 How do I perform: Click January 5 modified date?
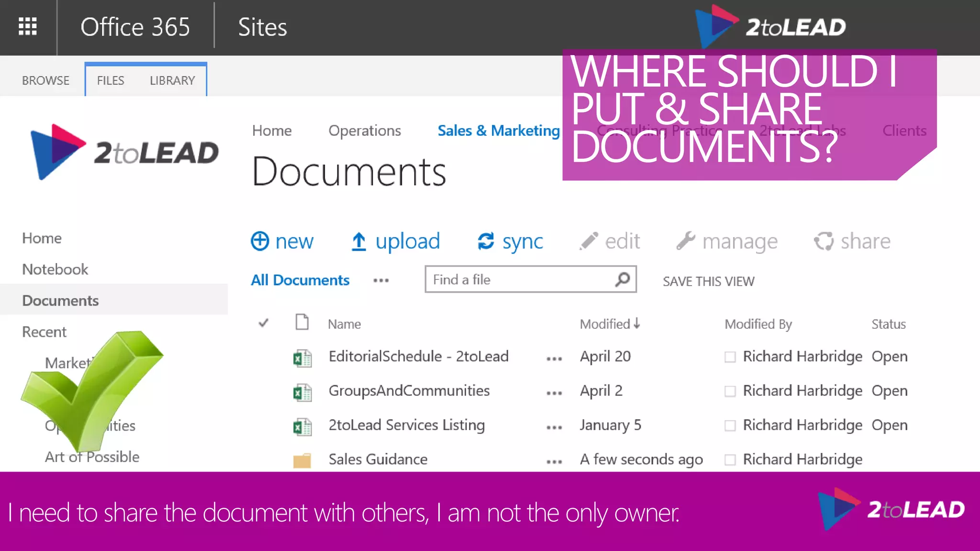610,425
